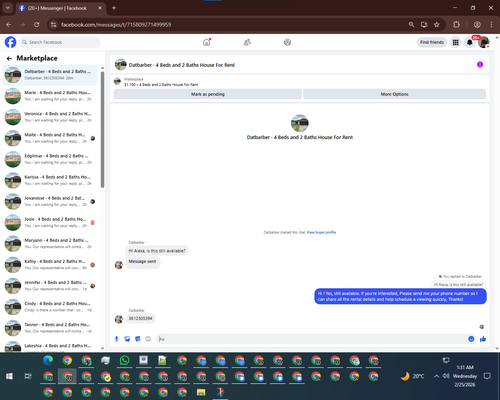Click the Chrome zoom magnifier icon
This screenshot has height=400, width=500.
coord(411,25)
